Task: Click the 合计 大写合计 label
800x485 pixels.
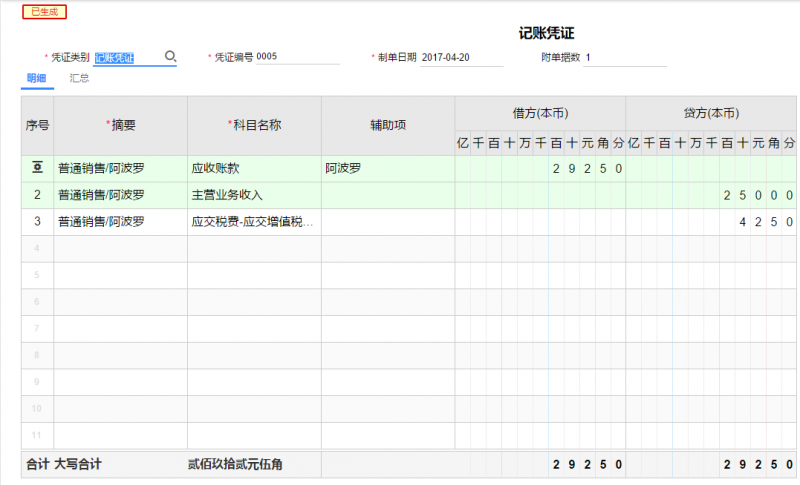Action: [x=64, y=464]
